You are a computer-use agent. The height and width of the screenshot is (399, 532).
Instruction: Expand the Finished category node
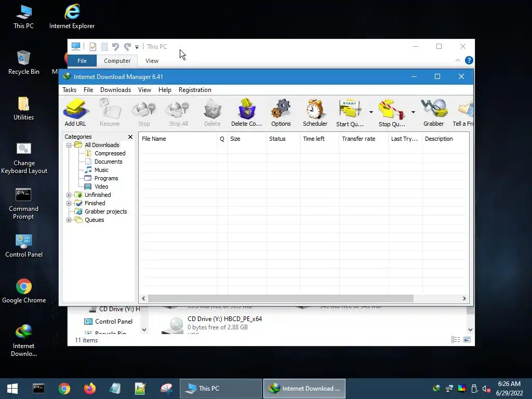(69, 203)
